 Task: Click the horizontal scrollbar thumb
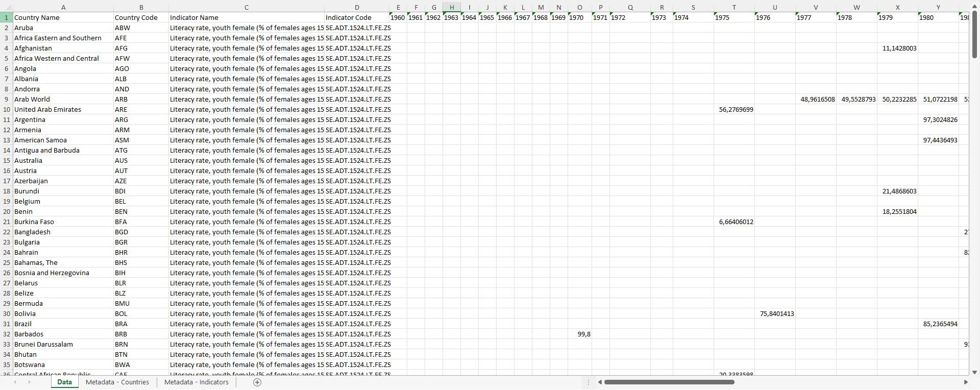[x=669, y=382]
